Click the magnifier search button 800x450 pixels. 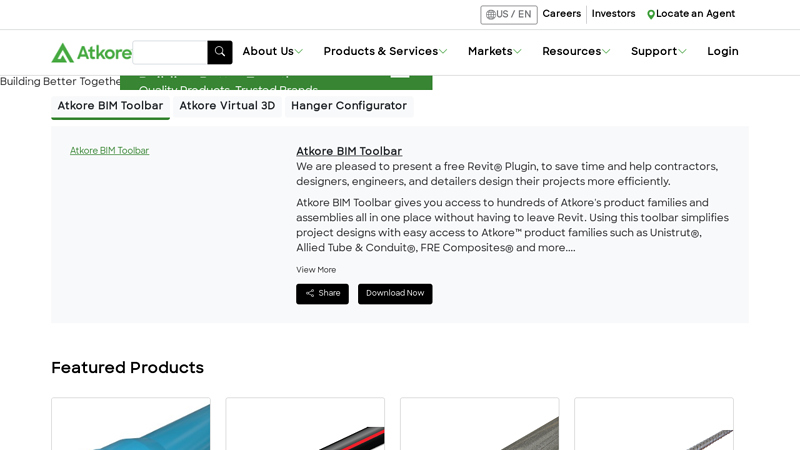tap(220, 52)
